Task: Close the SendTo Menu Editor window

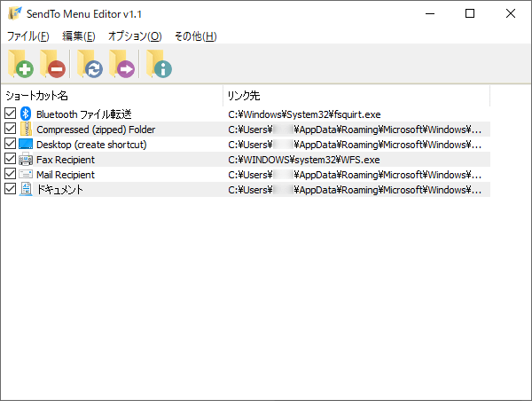Action: point(511,13)
